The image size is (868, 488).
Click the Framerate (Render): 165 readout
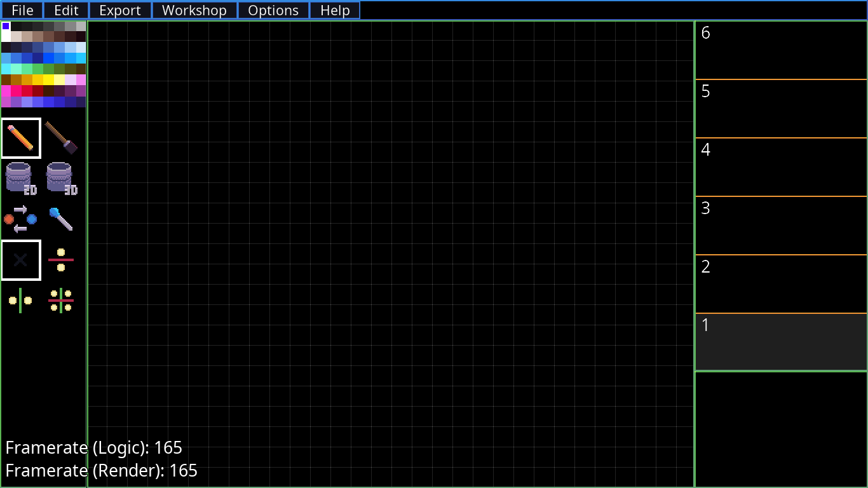(102, 471)
